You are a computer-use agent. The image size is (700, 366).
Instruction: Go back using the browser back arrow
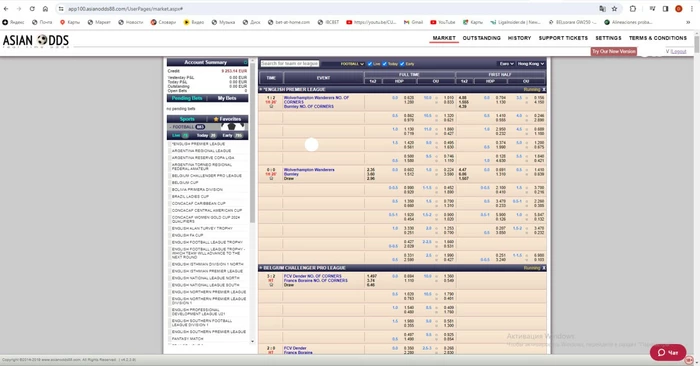6,8
